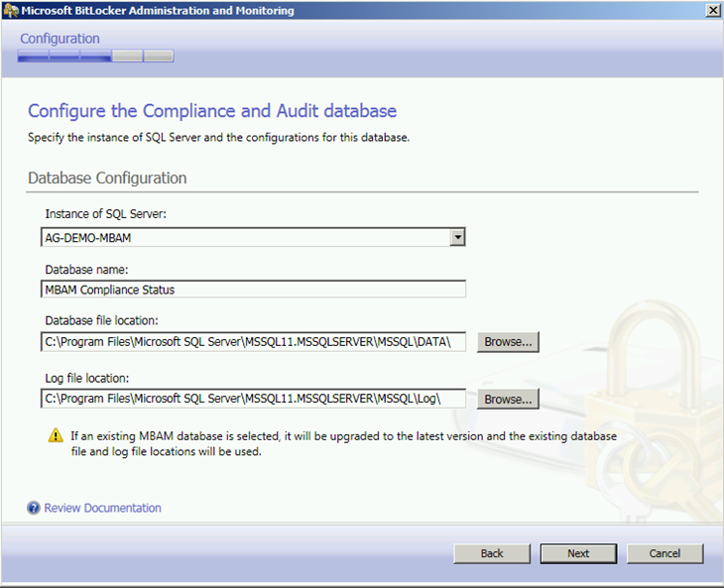Click the Database Configuration section heading
Viewport: 724px width, 588px height.
click(x=107, y=178)
